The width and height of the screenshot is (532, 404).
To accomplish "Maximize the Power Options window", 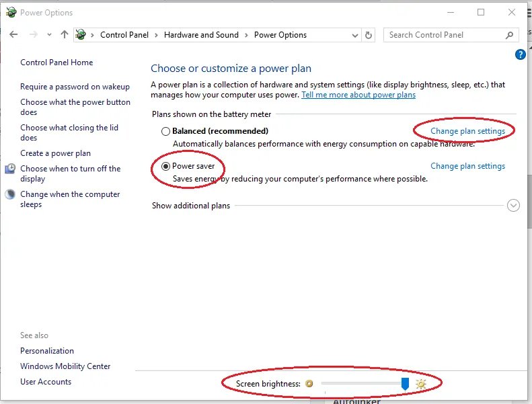I will point(481,13).
